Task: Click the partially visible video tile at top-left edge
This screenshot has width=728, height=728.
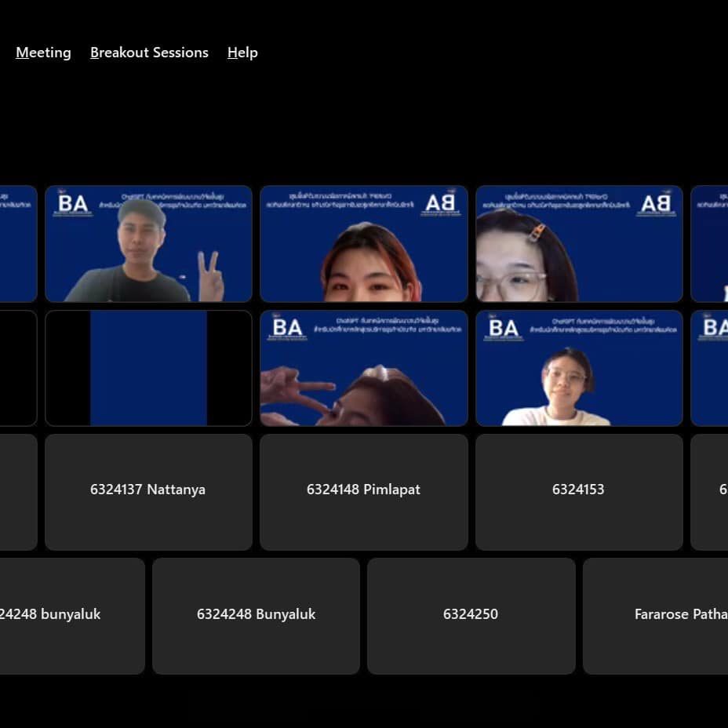Action: coord(17,244)
